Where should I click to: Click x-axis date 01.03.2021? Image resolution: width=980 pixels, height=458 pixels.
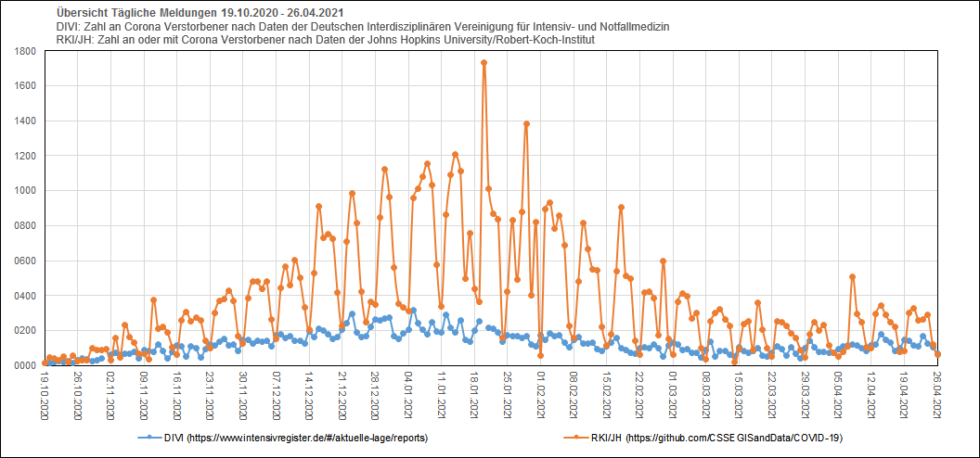(674, 396)
